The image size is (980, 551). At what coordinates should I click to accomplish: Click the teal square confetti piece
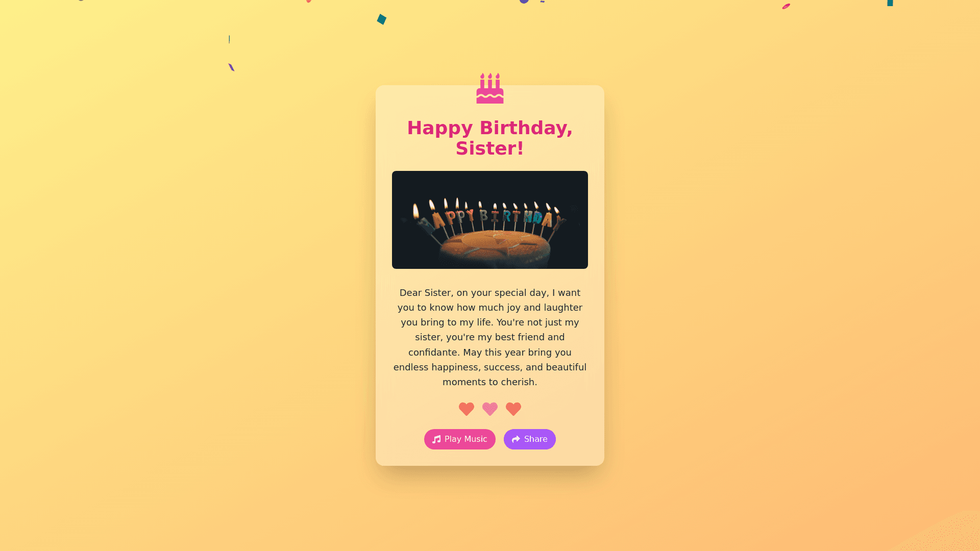pyautogui.click(x=381, y=19)
